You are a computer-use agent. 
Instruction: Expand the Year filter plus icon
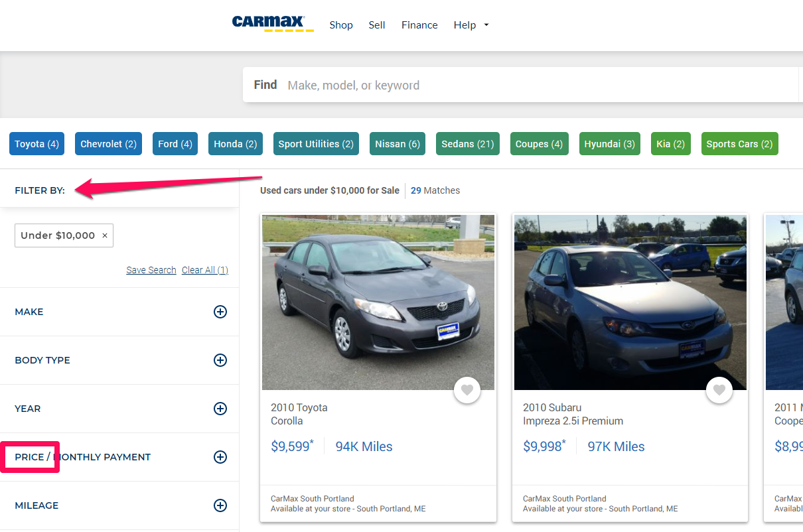[220, 409]
